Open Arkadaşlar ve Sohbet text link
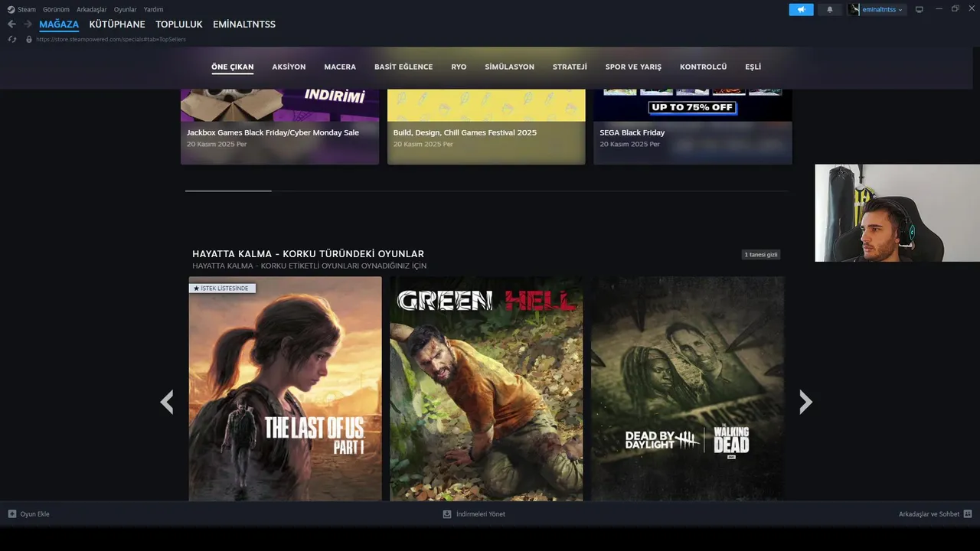980x551 pixels. (929, 514)
